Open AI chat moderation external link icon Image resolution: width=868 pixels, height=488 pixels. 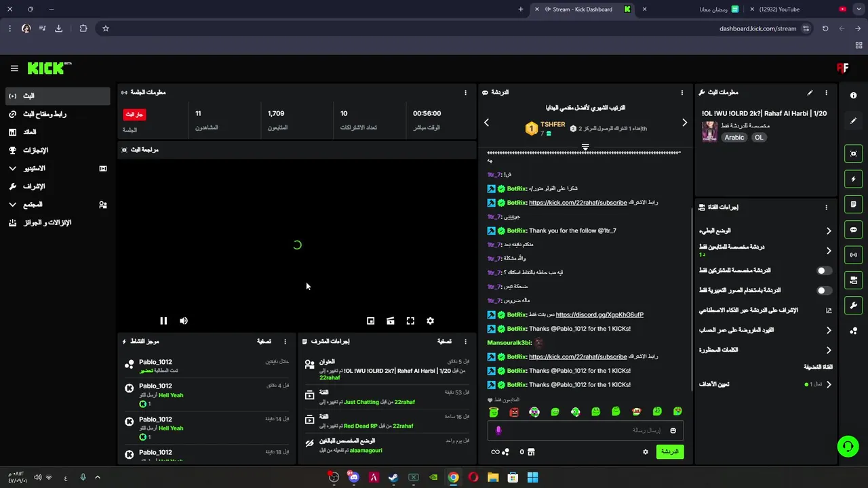point(829,310)
